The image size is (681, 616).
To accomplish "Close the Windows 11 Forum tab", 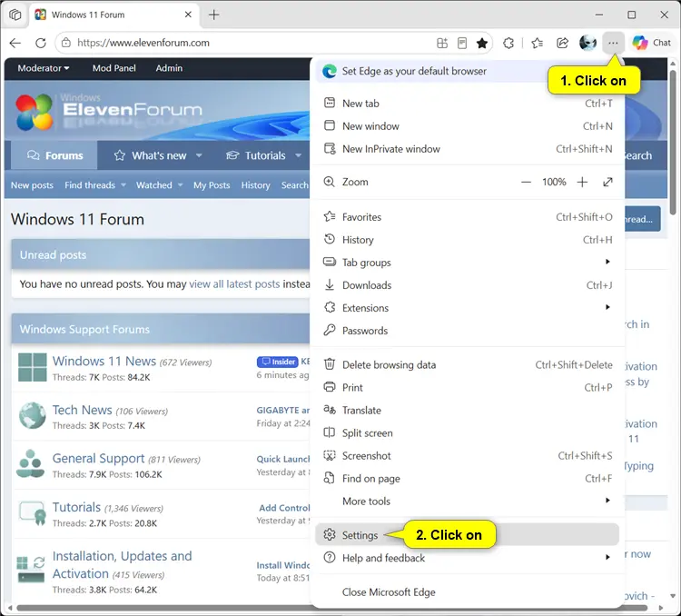I will tap(188, 15).
